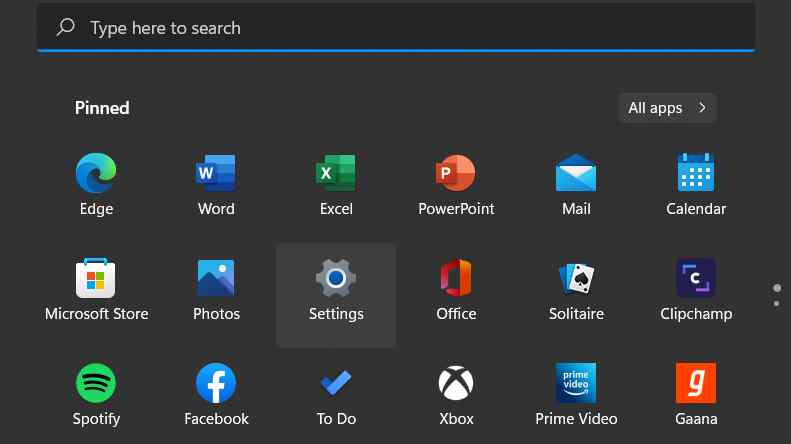791x444 pixels.
Task: Click the 'Type here to search' field
Action: tap(396, 27)
